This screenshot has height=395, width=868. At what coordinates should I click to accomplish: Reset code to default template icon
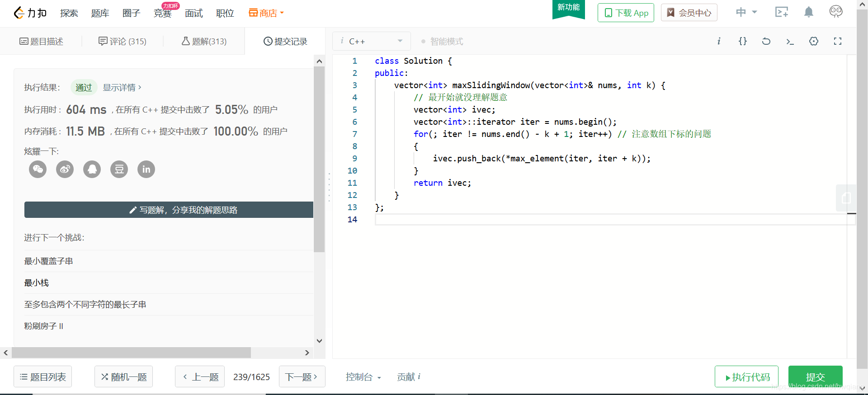(766, 41)
